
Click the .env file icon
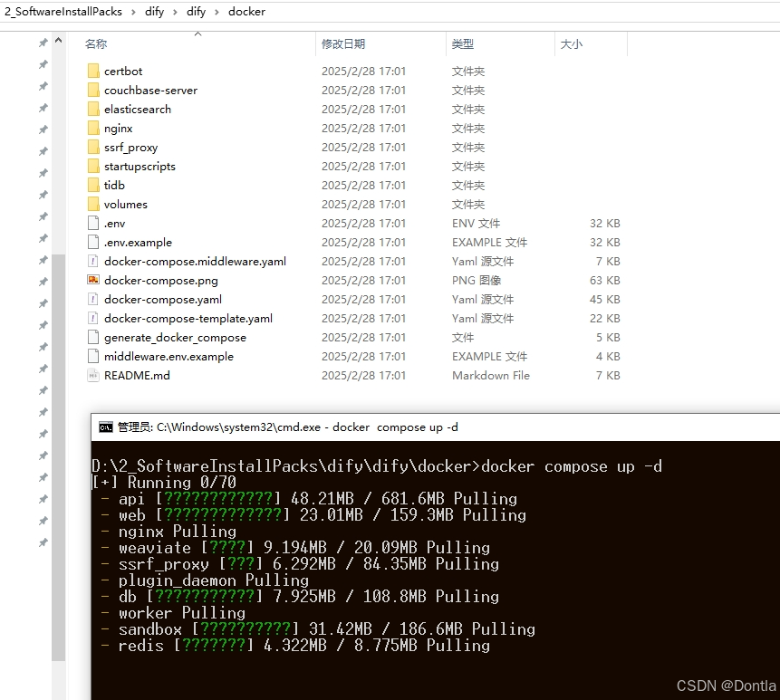coord(93,224)
